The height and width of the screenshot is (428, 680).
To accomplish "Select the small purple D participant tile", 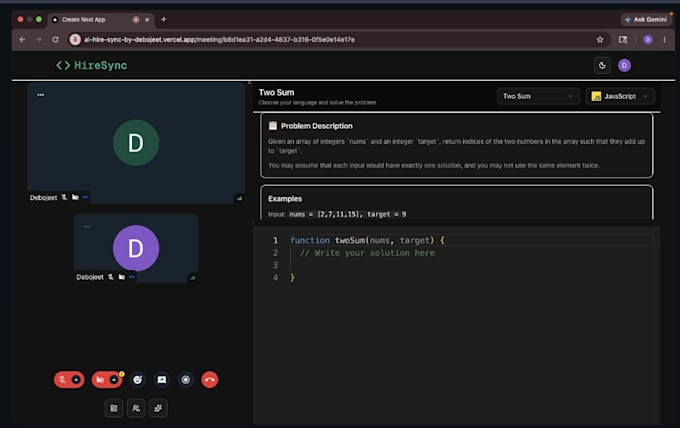I will [x=136, y=248].
